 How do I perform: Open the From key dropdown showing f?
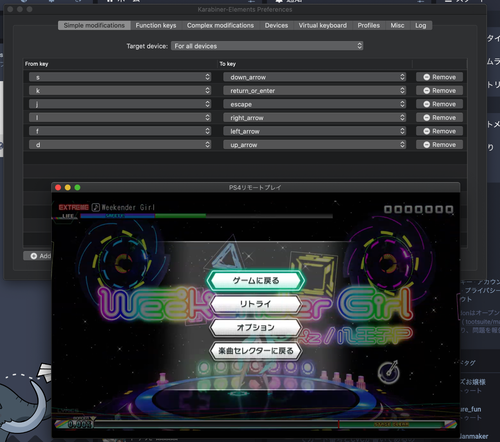[120, 131]
